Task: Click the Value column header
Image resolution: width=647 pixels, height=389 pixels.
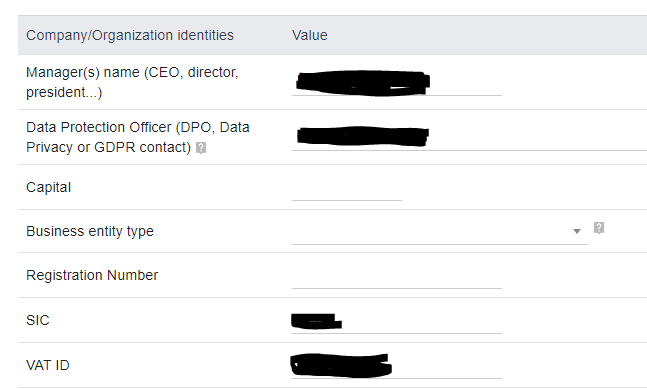Action: point(309,35)
